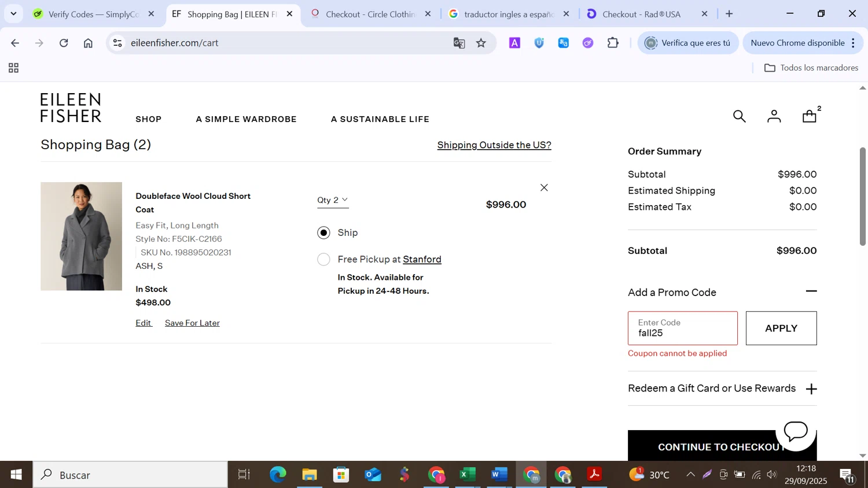
Task: Open File Explorer from the taskbar
Action: tap(310, 475)
